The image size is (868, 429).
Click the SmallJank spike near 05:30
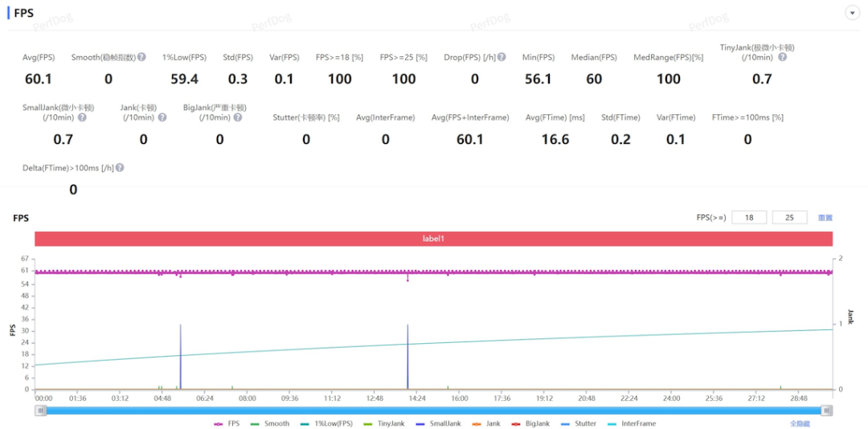tap(181, 357)
